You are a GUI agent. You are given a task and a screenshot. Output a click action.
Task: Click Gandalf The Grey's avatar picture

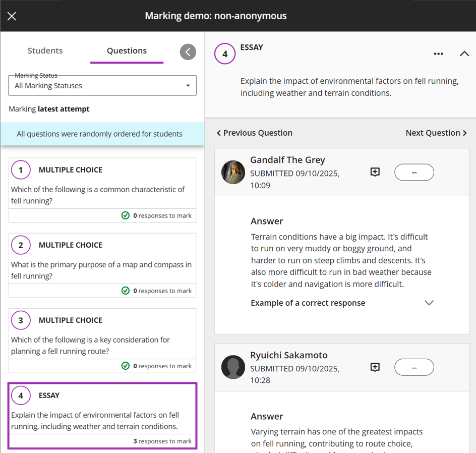233,173
